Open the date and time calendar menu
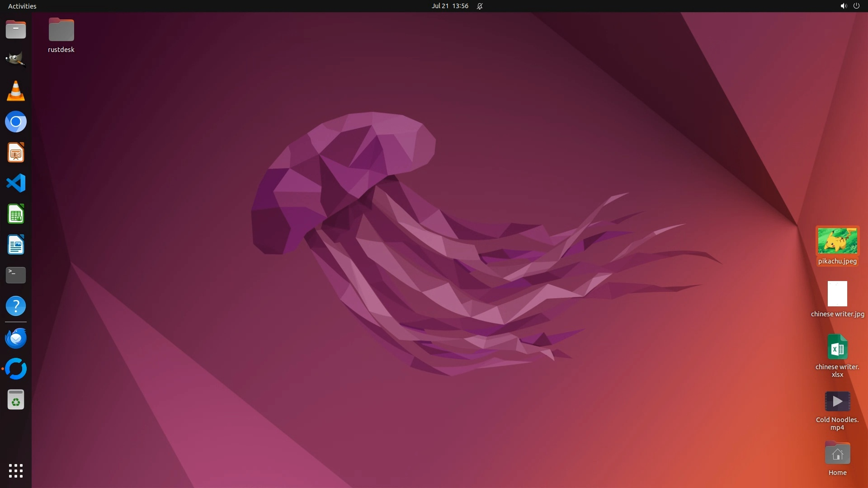The image size is (868, 488). click(449, 6)
